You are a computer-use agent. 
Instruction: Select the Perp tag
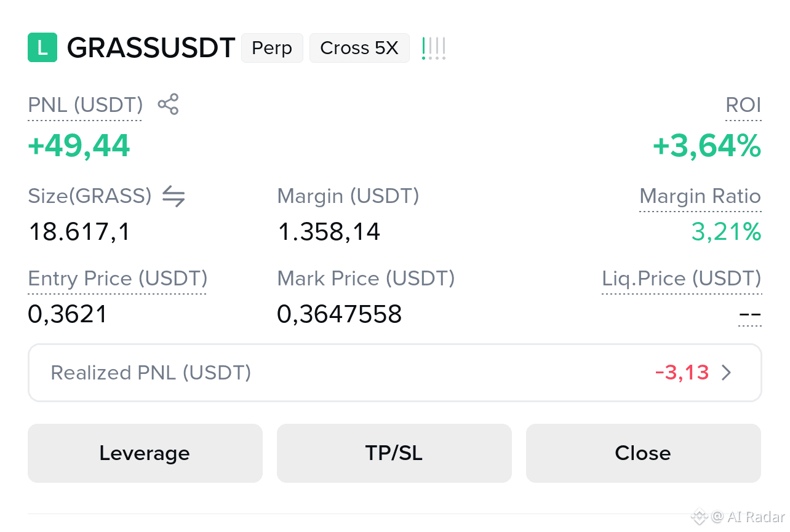[272, 48]
